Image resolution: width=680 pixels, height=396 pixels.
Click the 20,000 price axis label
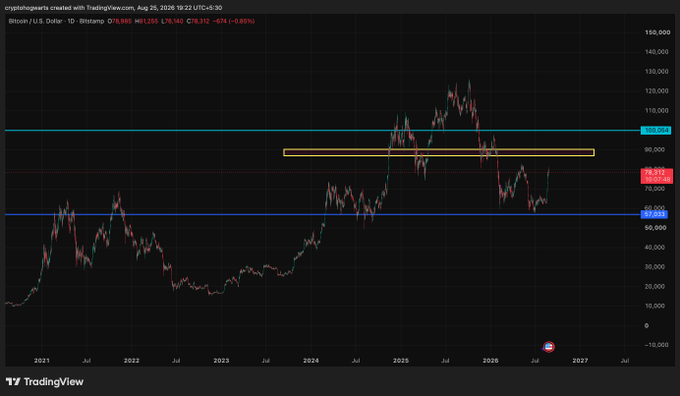655,286
